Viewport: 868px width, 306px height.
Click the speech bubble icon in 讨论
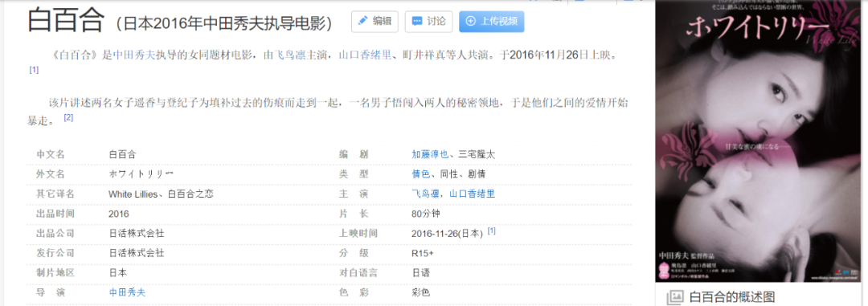(417, 22)
